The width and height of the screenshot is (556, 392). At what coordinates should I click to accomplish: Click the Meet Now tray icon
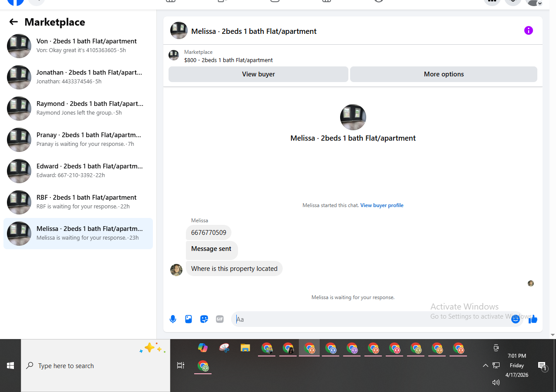(496, 348)
